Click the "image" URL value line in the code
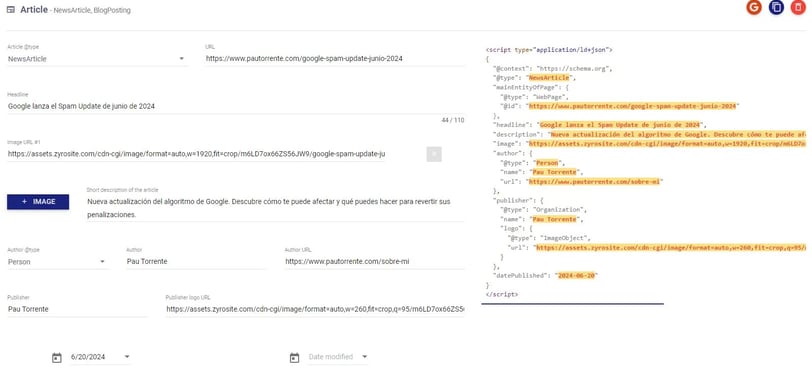This screenshot has width=812, height=375. [x=649, y=143]
